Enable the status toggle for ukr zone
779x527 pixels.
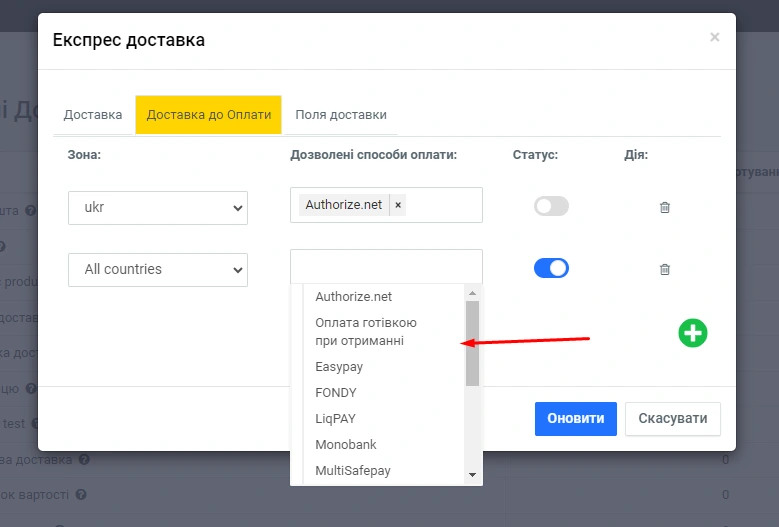tap(551, 206)
